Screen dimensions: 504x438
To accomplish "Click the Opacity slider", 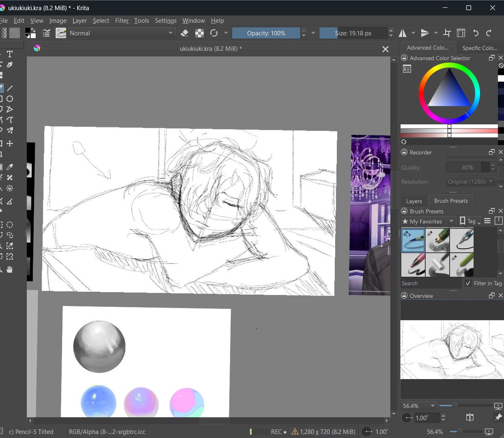I will pos(266,33).
